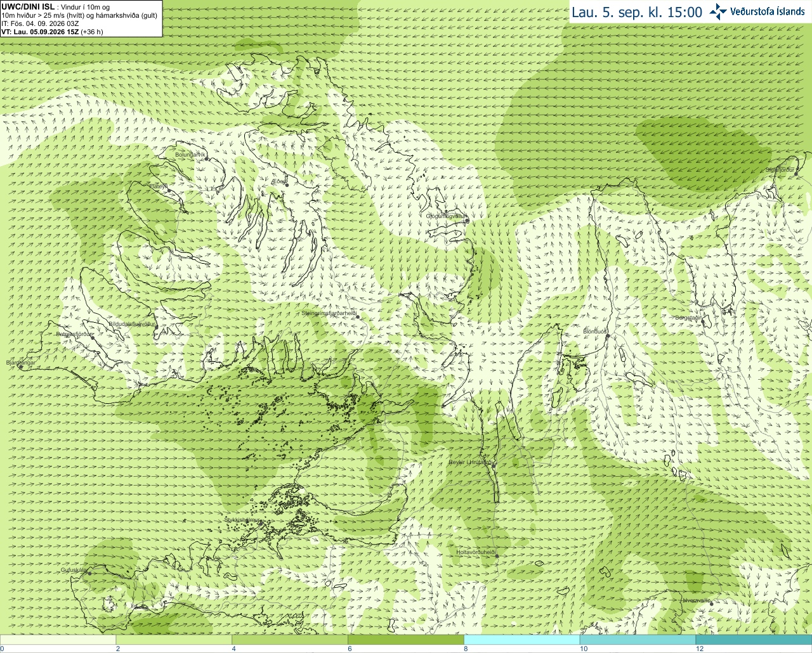This screenshot has height=653, width=812.
Task: Select the Bjargtangar station marker
Action: pos(20,367)
